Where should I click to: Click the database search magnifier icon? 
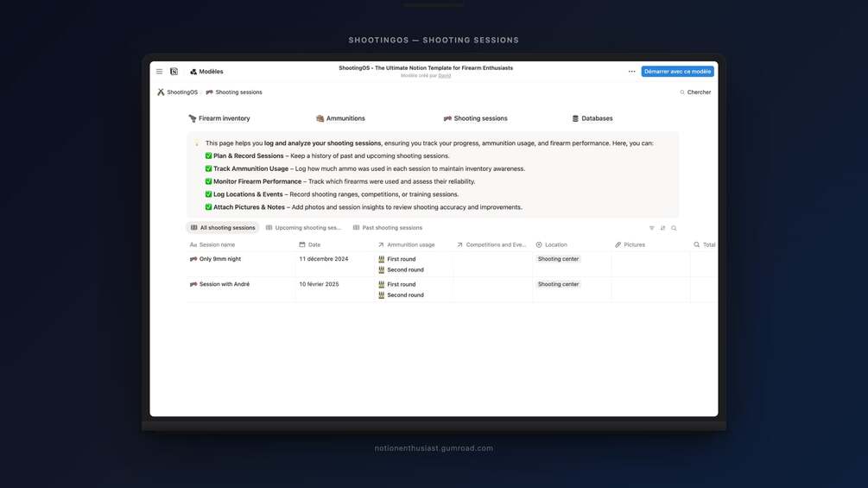[x=674, y=228]
